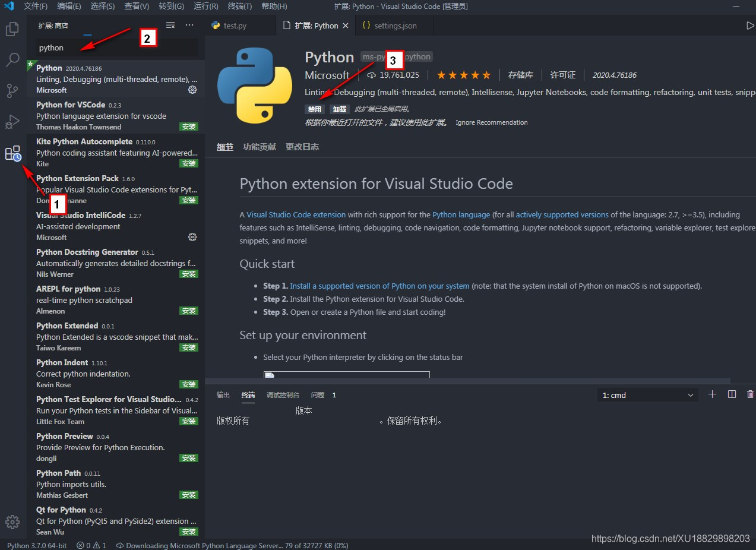Open the 运行(R) menu
The image size is (756, 550).
tap(205, 6)
